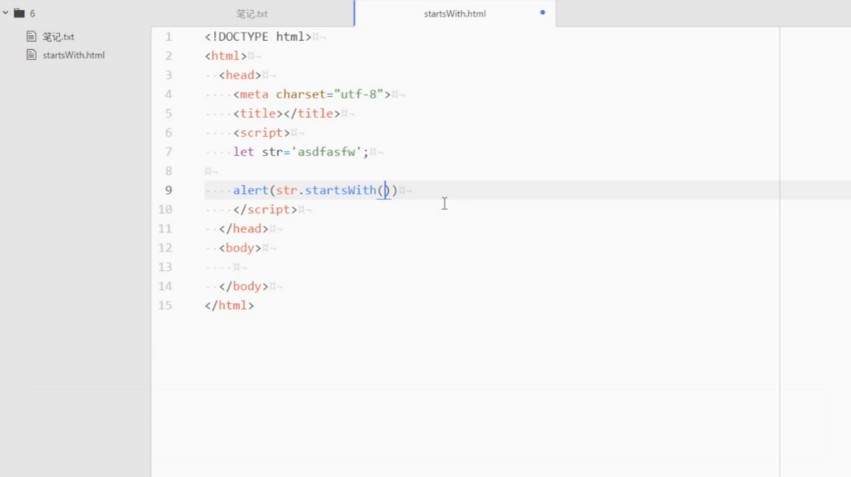The height and width of the screenshot is (477, 851).
Task: Click the meta charset="utf-8" line
Action: point(312,94)
